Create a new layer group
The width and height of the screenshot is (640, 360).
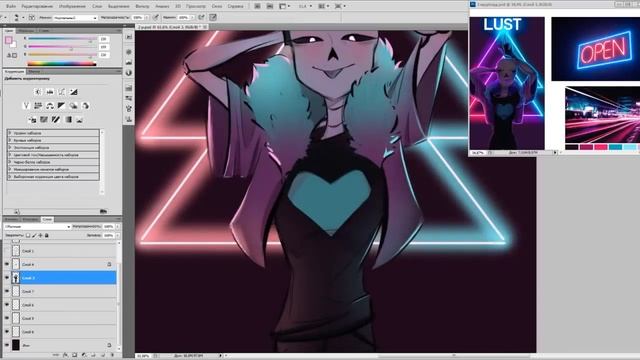93,355
